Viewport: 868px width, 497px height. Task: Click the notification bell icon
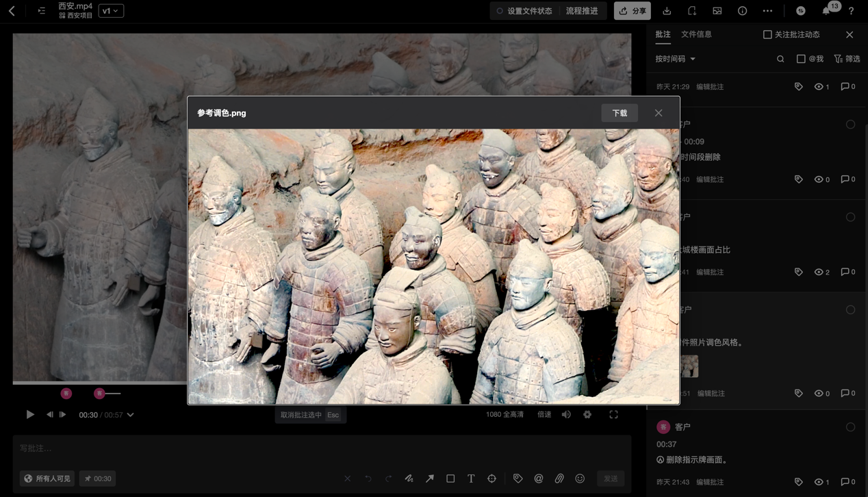tap(826, 11)
